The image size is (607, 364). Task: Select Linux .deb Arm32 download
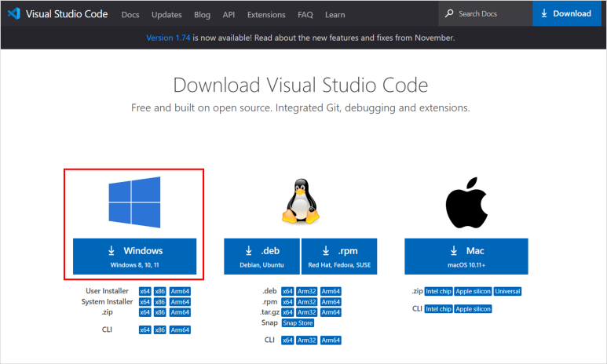(x=307, y=291)
